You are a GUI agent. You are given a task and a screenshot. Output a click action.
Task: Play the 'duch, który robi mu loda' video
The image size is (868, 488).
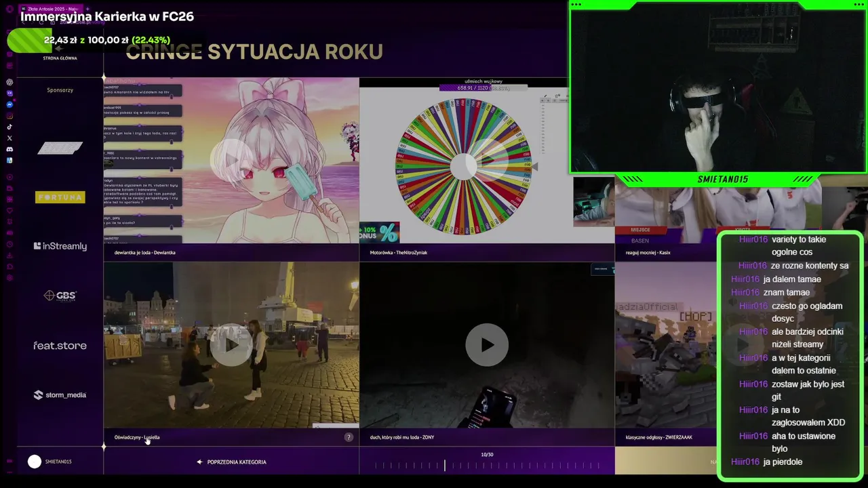pyautogui.click(x=487, y=345)
